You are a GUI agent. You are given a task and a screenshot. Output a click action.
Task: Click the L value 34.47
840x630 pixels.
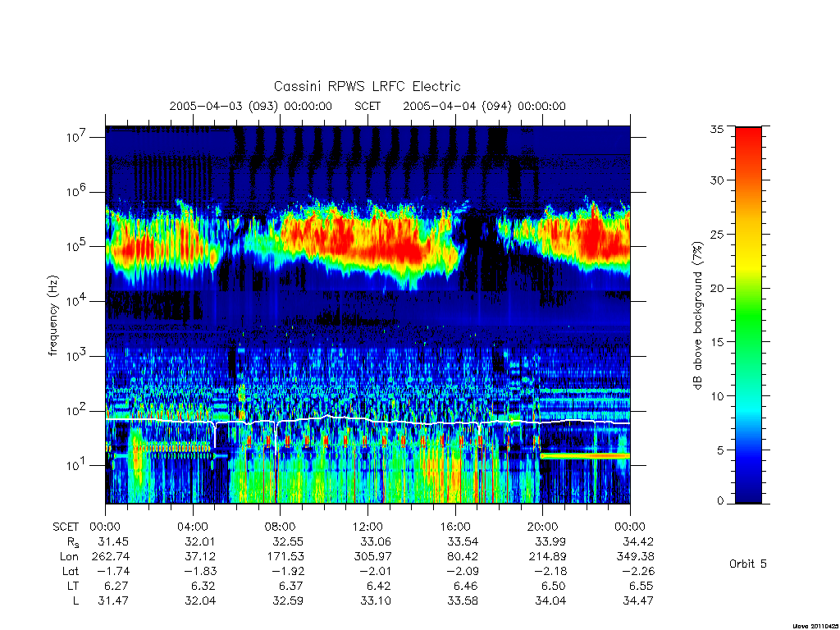638,601
